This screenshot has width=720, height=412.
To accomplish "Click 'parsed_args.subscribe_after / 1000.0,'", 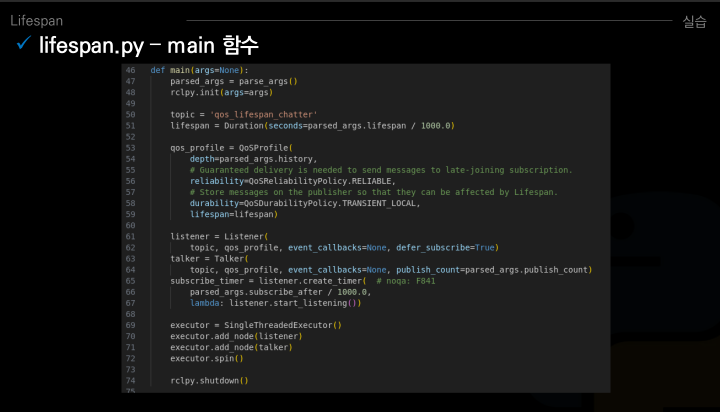I will click(281, 292).
